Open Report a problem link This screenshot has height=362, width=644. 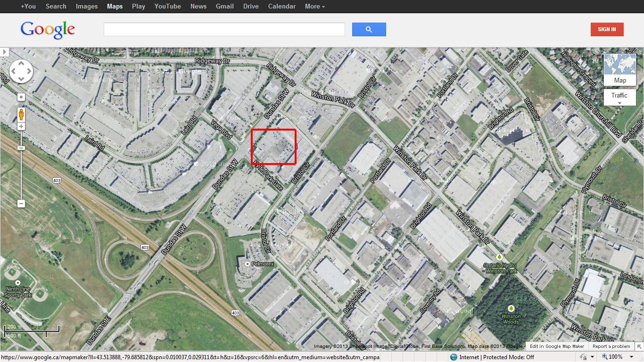pyautogui.click(x=611, y=346)
